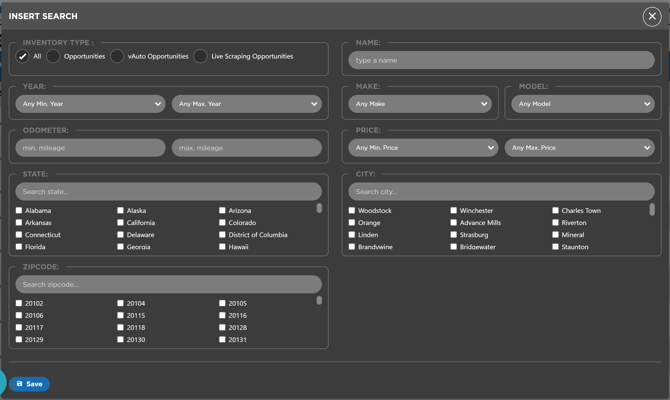Check the 20131 zipcode checkbox

coord(222,339)
